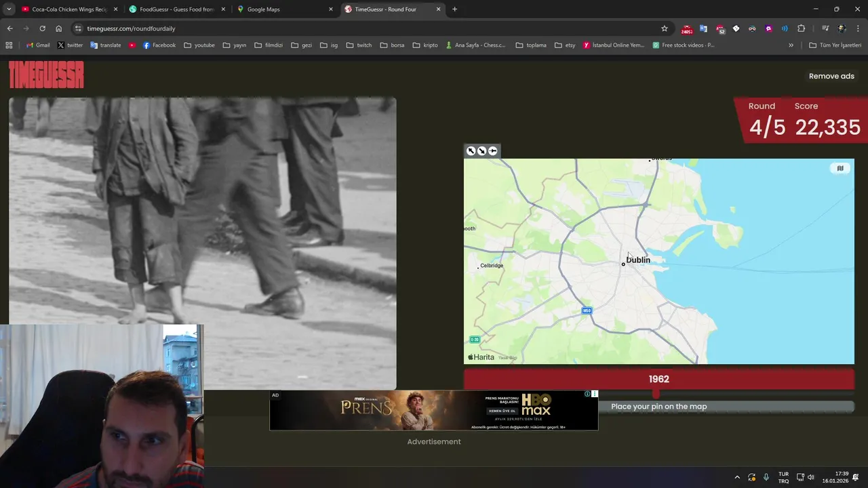This screenshot has height=488, width=868.
Task: Open the etsy bookmarks folder
Action: tap(564, 45)
